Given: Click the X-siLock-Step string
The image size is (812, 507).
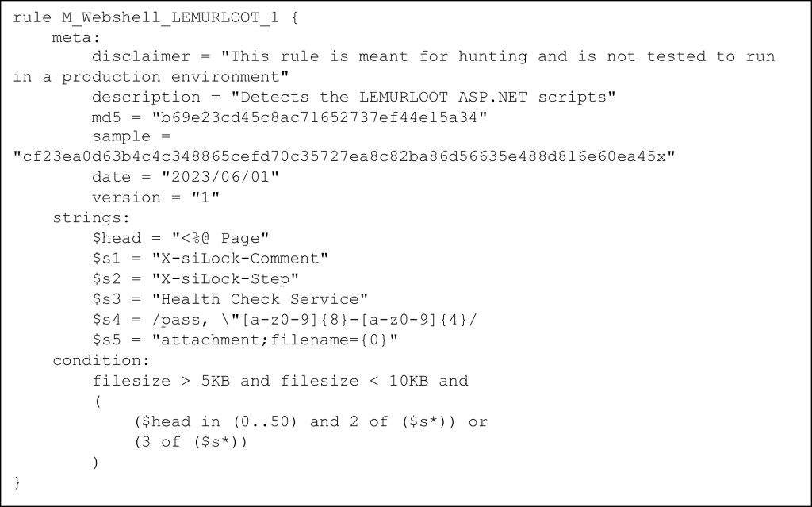Looking at the screenshot, I should tap(225, 279).
